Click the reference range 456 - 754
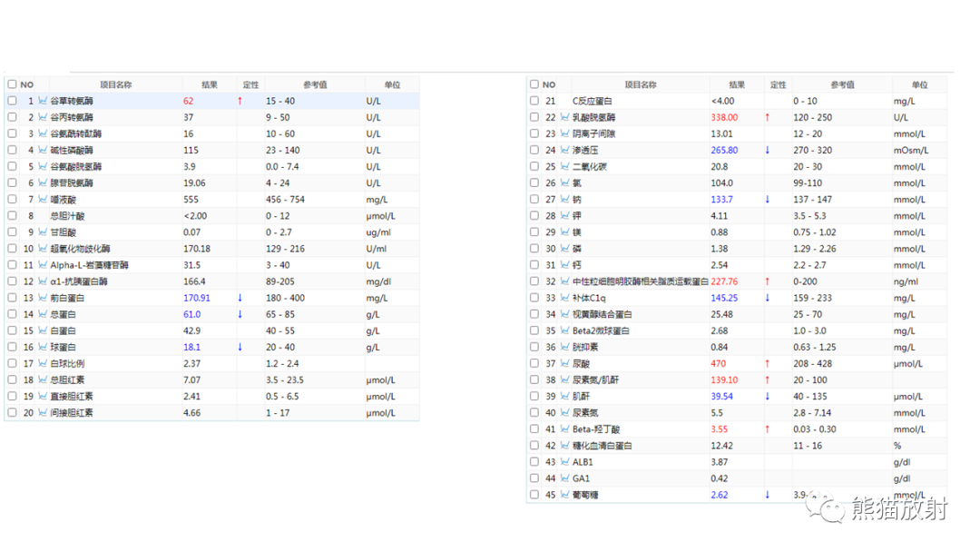The height and width of the screenshot is (552, 980). click(285, 200)
